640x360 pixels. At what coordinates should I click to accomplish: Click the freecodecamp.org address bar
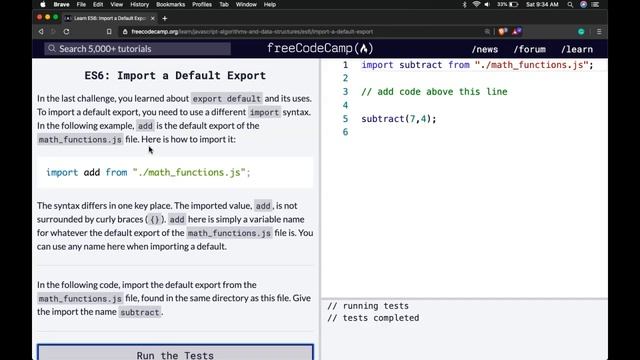302,31
